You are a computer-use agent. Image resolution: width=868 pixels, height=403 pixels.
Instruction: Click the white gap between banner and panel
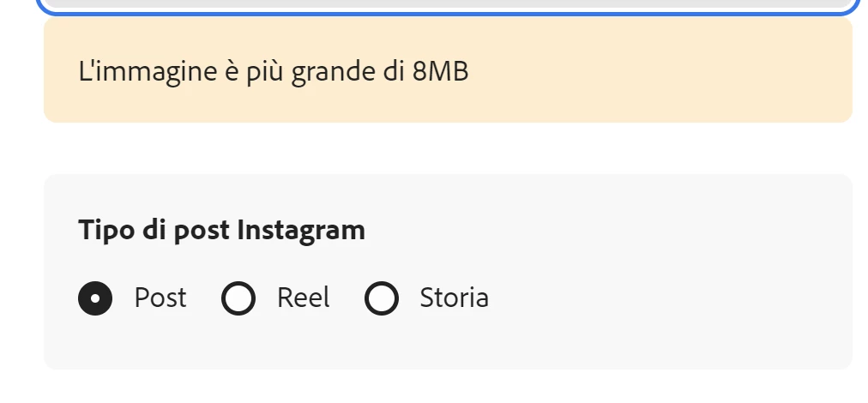click(x=448, y=148)
